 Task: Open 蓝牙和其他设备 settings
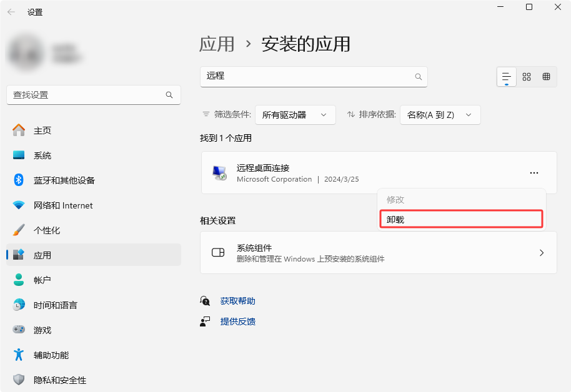pos(64,180)
